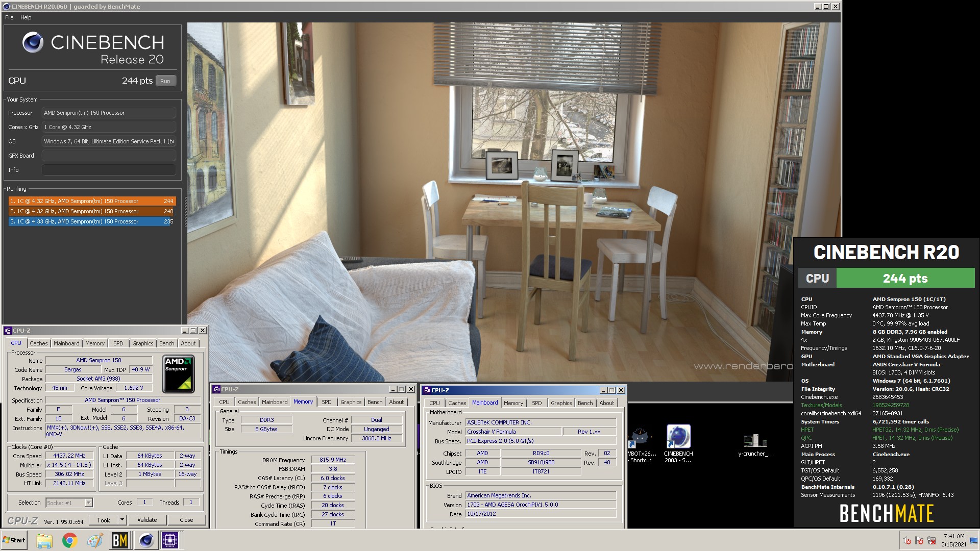Click the Code Name field showing Sargas
Screen dimensions: 980x551
click(x=73, y=369)
